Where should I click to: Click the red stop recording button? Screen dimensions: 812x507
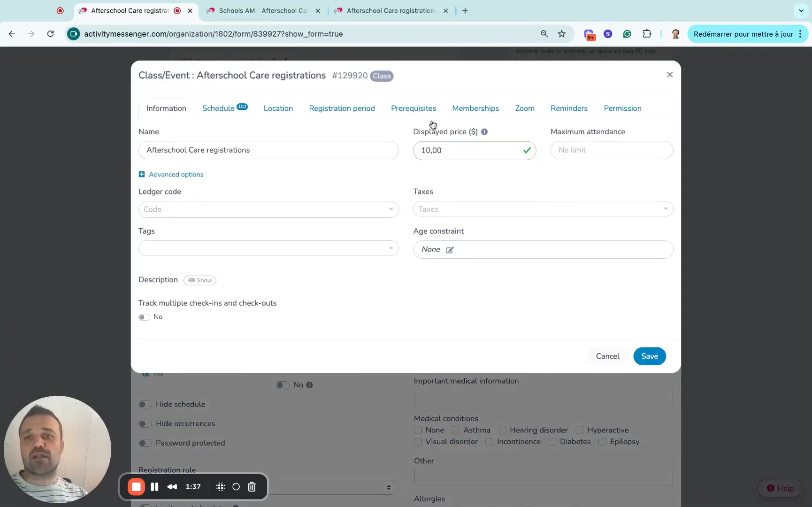pos(136,487)
